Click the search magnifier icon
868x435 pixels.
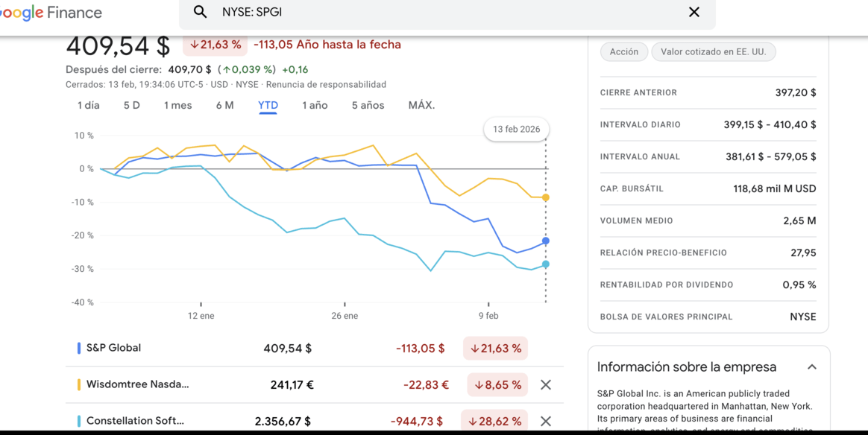[x=200, y=12]
